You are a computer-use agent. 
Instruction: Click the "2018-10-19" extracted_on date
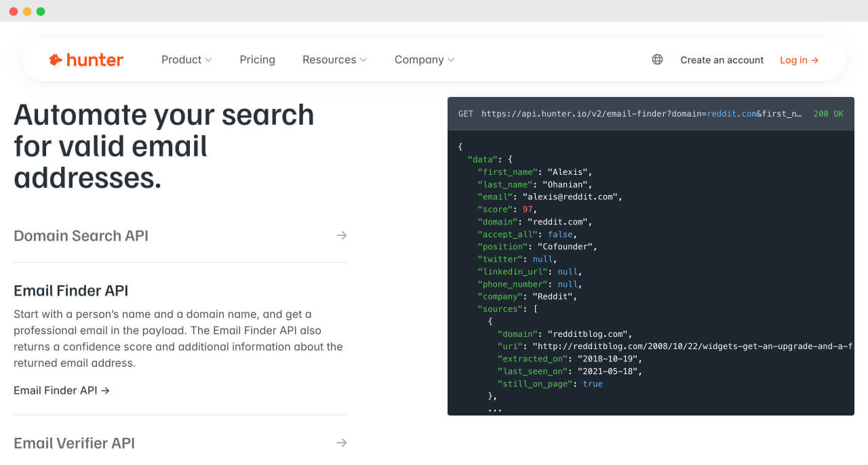click(x=607, y=359)
